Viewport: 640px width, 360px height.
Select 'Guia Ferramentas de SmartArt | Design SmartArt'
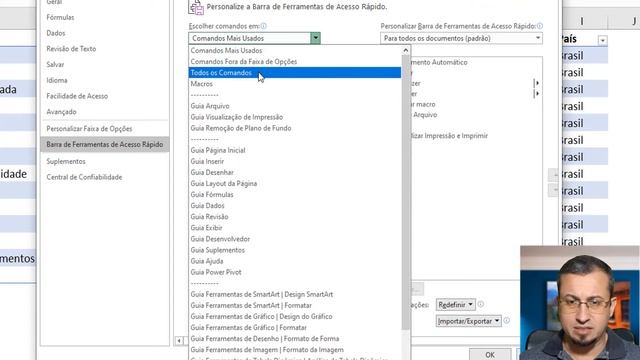click(x=295, y=294)
